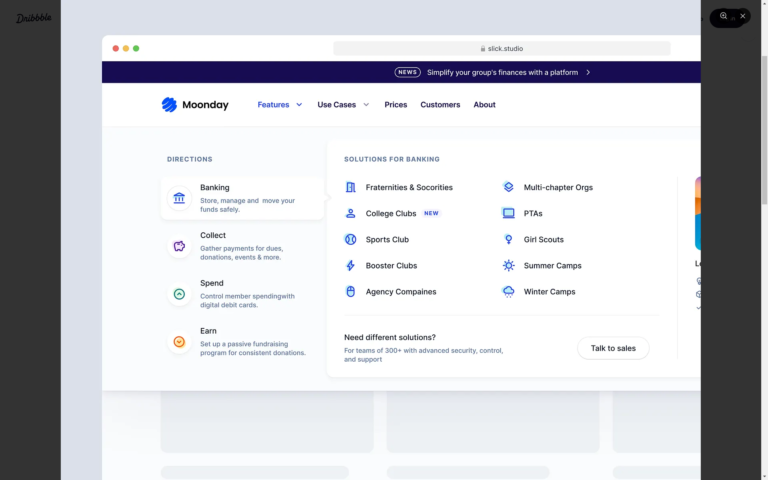Click "Gather payments for dues" description
Viewport: 768px width, 480px height.
[x=241, y=253]
